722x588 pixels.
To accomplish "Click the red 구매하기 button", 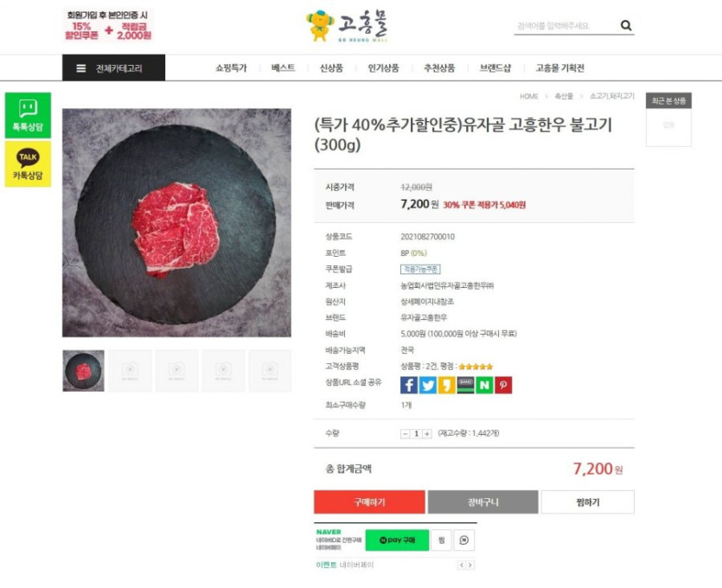I will [x=369, y=502].
